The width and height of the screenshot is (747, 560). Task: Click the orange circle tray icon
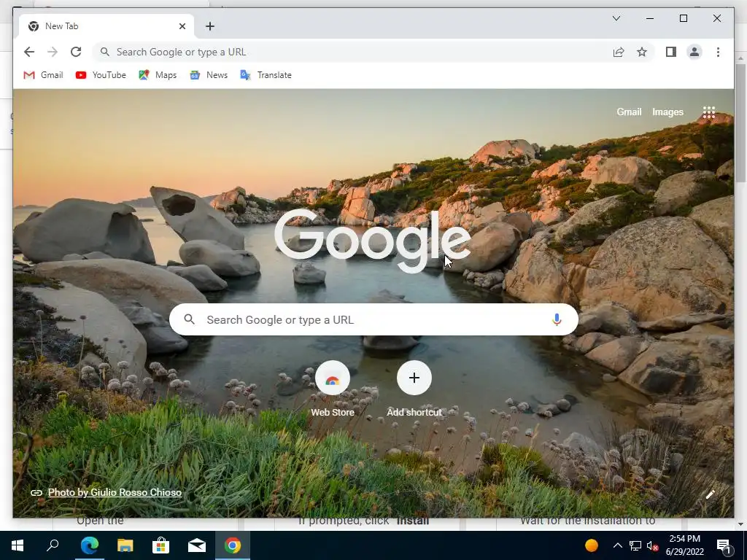[591, 545]
